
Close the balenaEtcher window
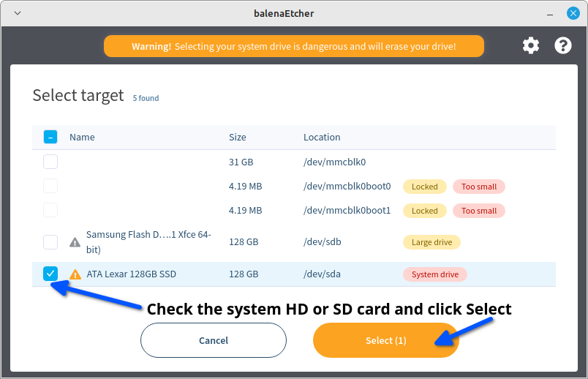point(573,13)
